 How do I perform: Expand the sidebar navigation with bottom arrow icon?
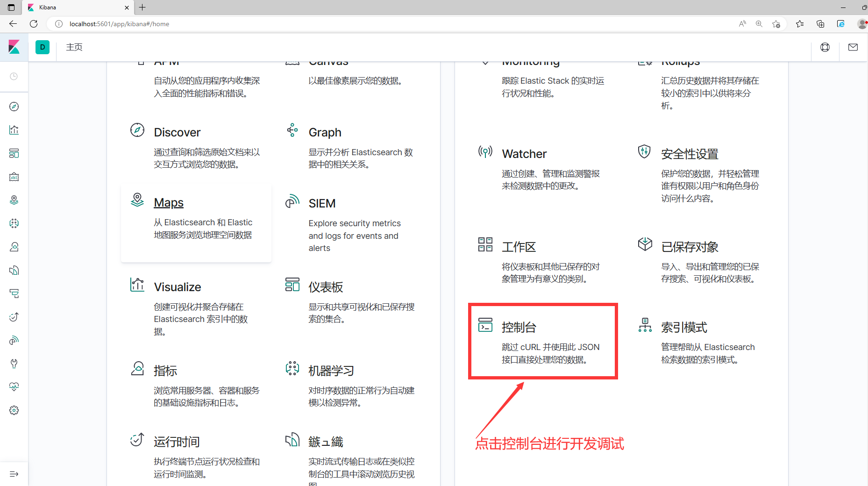click(x=14, y=474)
